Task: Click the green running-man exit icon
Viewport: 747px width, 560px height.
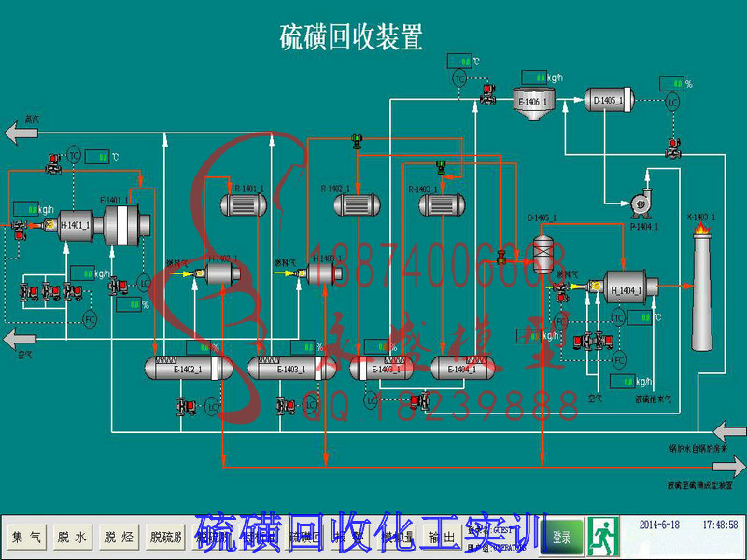Action: 603,536
